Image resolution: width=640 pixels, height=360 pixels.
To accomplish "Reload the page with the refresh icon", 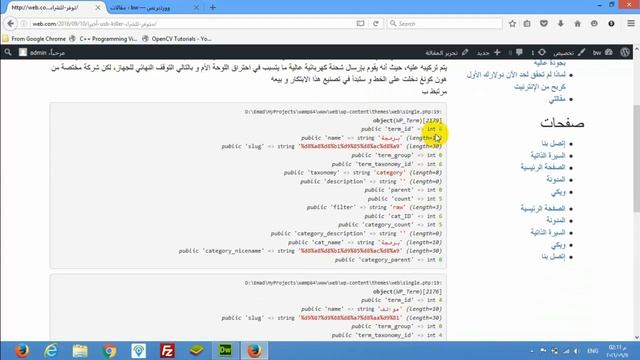I will pyautogui.click(x=376, y=24).
